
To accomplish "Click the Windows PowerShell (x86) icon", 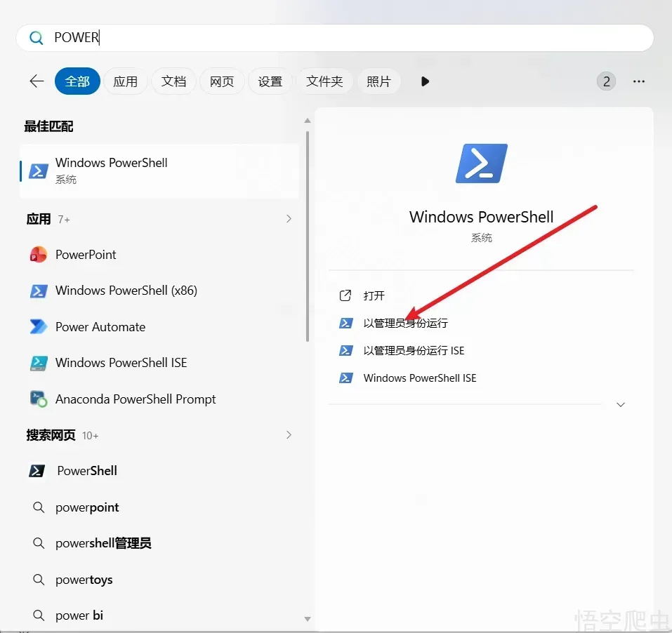I will pos(38,291).
